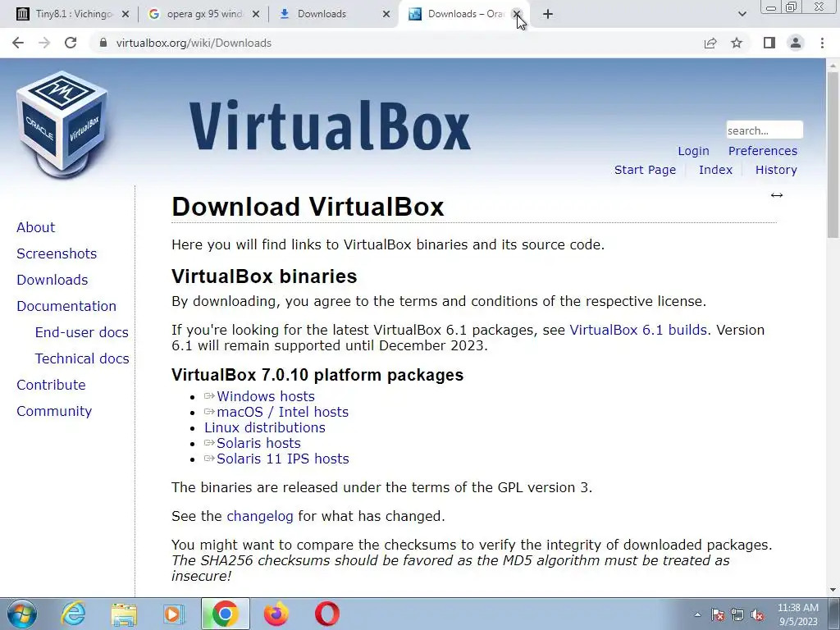Open Contribute in the sidebar
The height and width of the screenshot is (630, 840).
coord(52,385)
